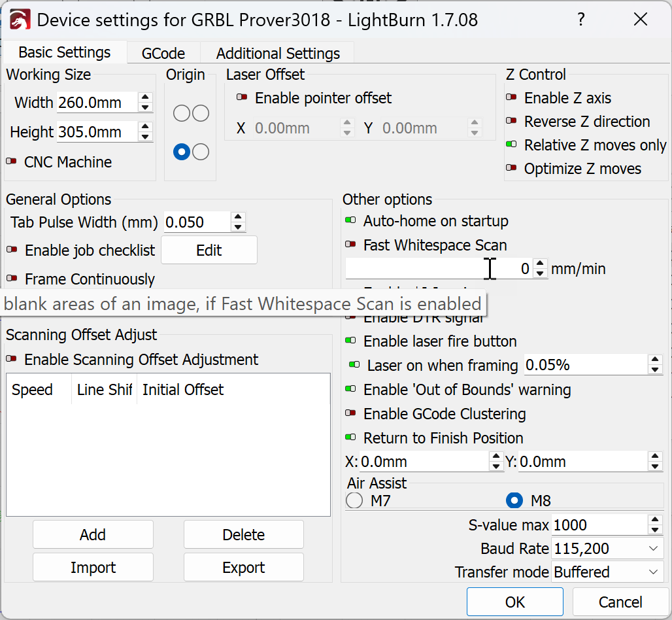Click the Height input field
Screen dimensions: 672x620
97,132
